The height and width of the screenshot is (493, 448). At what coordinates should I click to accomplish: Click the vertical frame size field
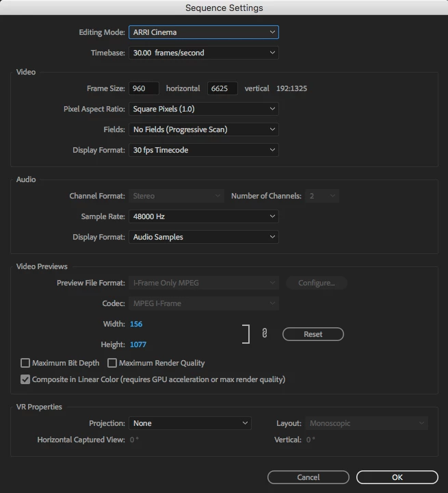(222, 88)
